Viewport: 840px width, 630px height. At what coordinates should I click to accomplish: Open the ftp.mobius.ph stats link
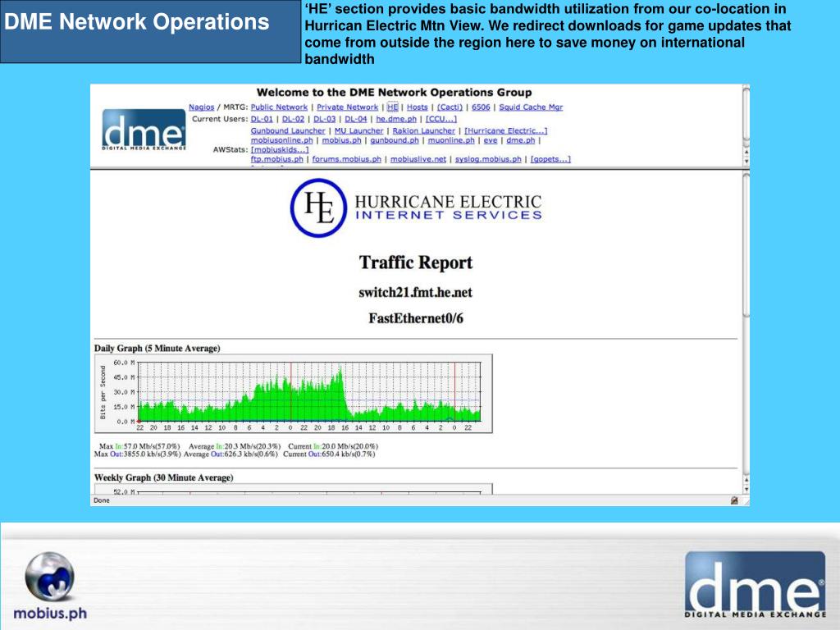coord(277,159)
